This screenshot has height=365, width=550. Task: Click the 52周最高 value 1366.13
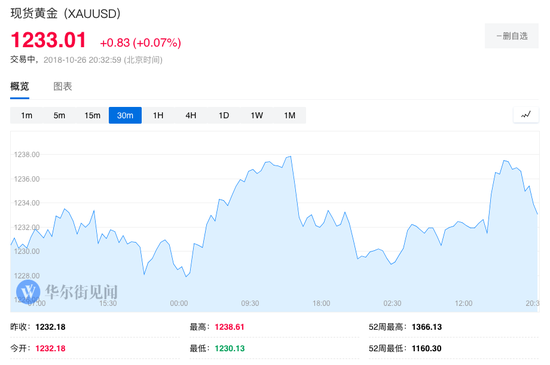(427, 327)
